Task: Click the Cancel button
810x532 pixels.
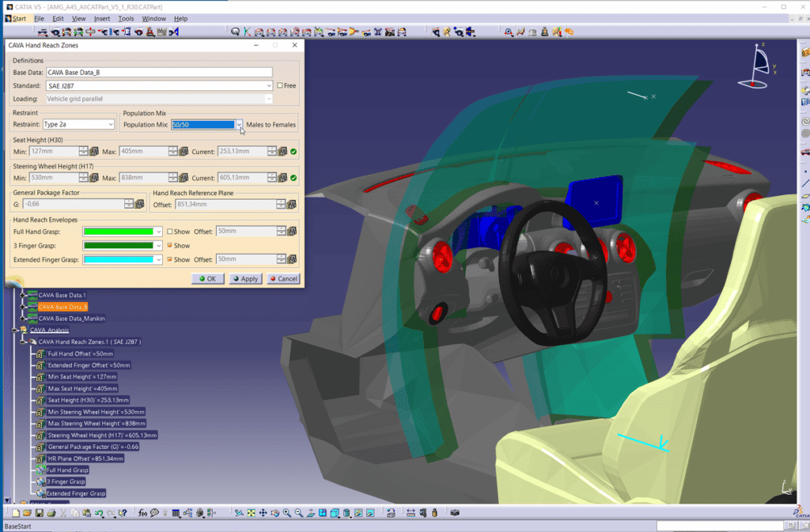Action: click(x=284, y=278)
